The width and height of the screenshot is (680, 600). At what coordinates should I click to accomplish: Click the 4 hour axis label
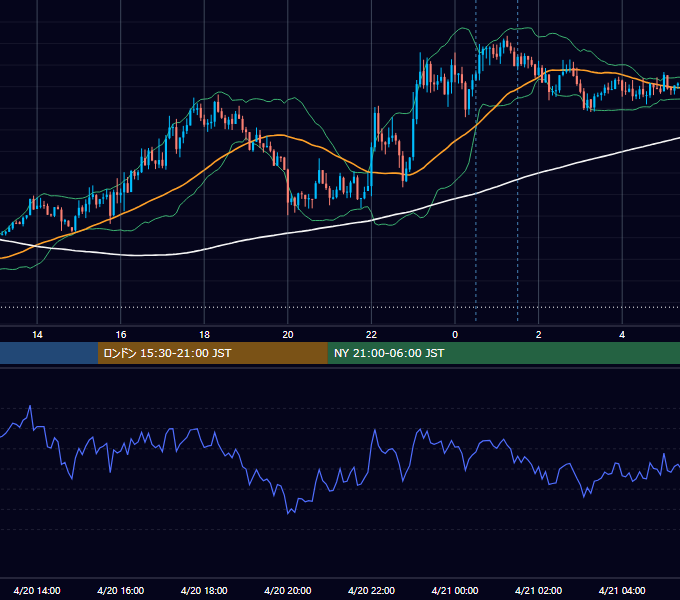tap(622, 335)
